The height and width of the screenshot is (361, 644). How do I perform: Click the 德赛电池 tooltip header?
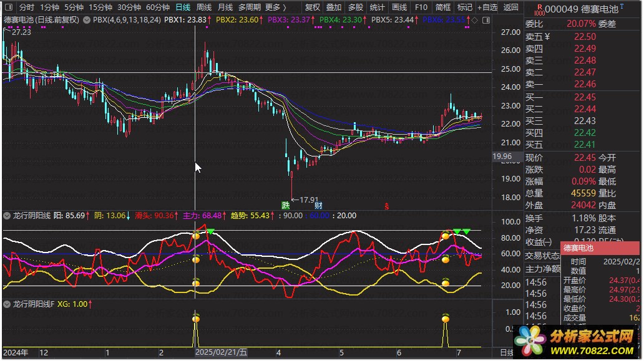[x=600, y=248]
